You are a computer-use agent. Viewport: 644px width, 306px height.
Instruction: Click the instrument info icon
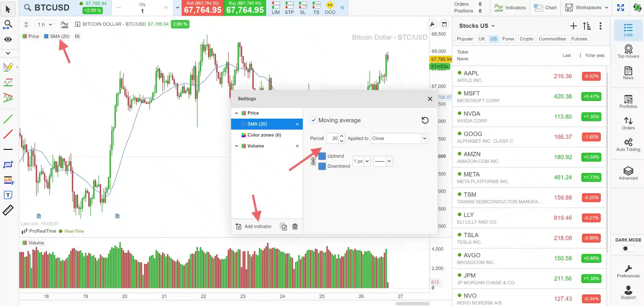78,24
